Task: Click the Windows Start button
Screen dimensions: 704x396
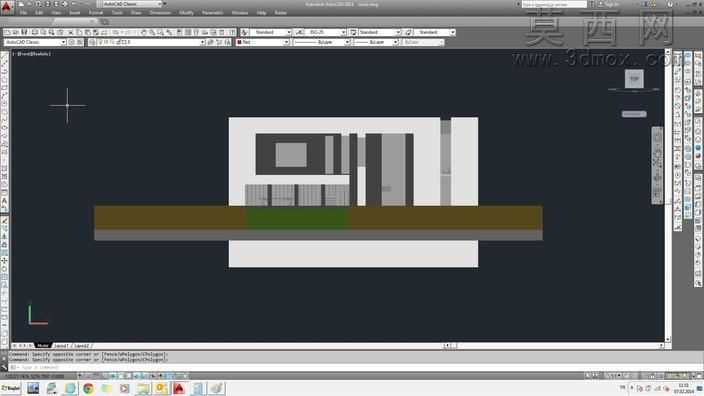Action: click(10, 388)
